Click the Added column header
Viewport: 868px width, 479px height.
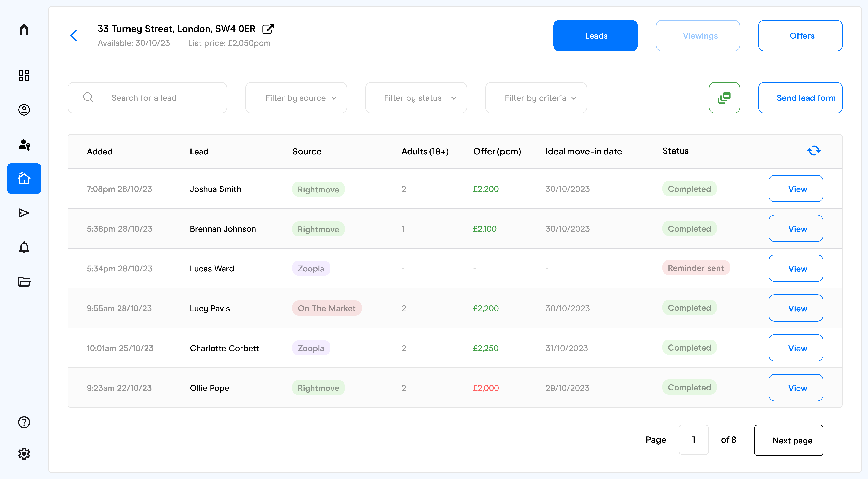tap(100, 151)
